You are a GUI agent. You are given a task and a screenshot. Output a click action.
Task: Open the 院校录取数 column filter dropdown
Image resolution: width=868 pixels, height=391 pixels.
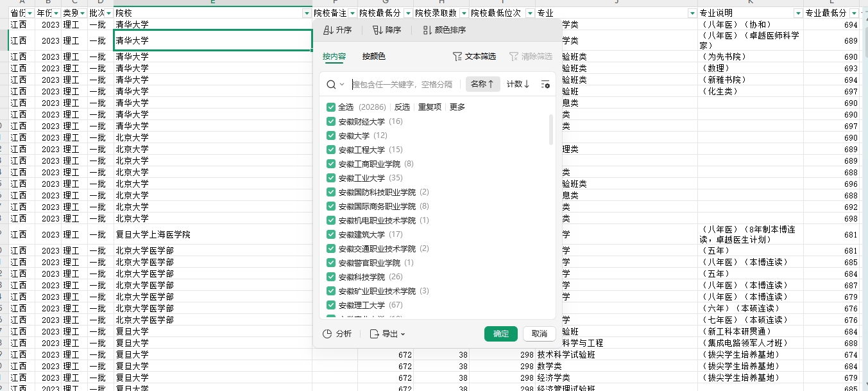464,13
